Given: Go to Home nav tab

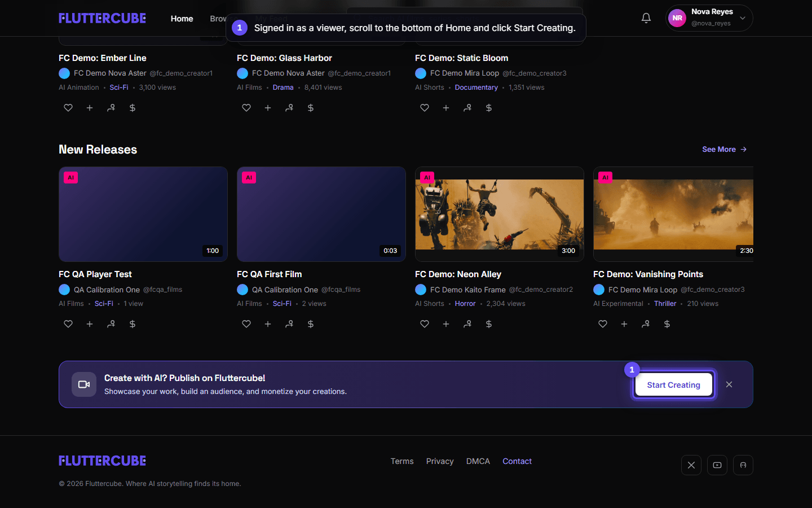Looking at the screenshot, I should [x=182, y=19].
